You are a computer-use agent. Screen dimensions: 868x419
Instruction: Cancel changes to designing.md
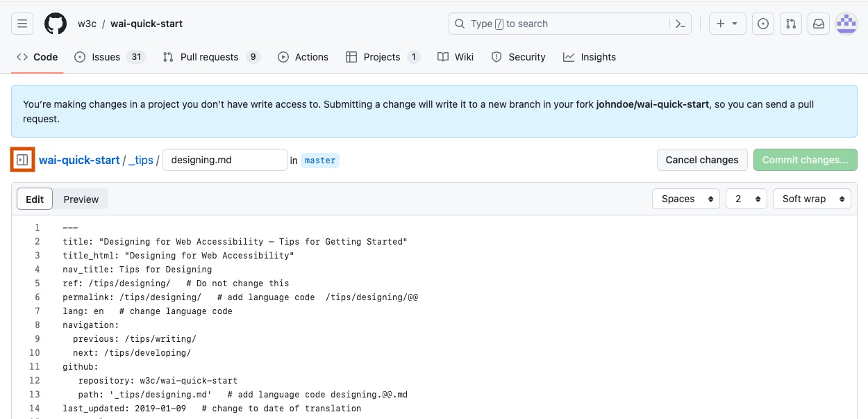pyautogui.click(x=701, y=160)
